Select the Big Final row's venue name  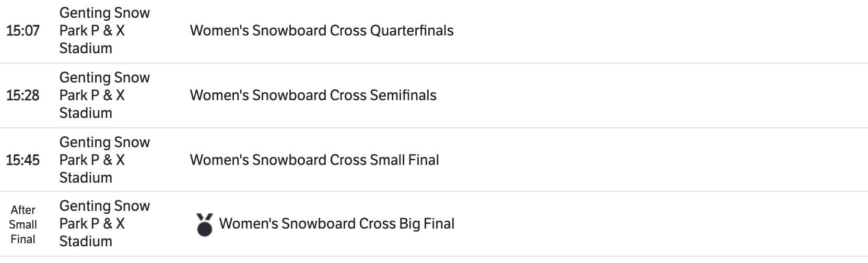pos(104,224)
